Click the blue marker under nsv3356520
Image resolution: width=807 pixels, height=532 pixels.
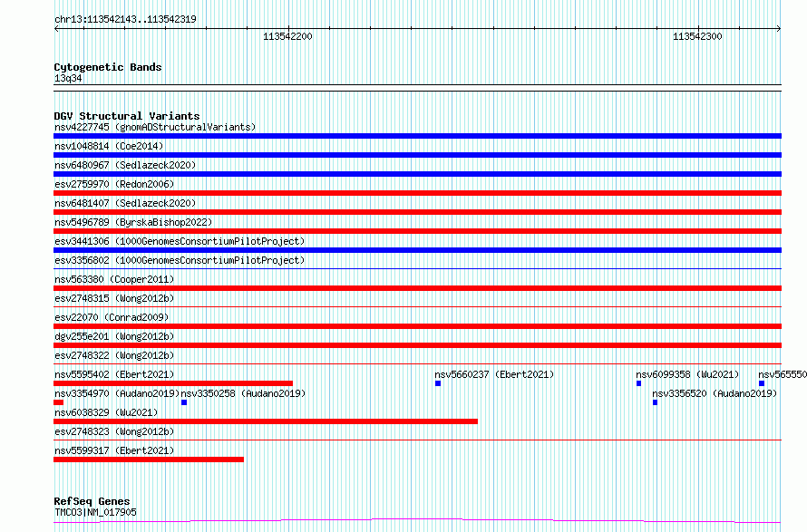click(x=656, y=402)
